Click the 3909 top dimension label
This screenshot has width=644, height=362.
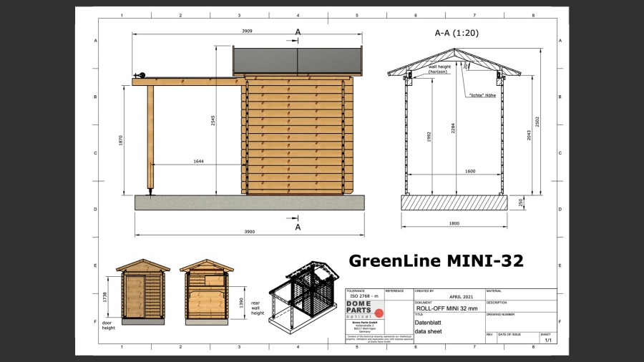[247, 31]
